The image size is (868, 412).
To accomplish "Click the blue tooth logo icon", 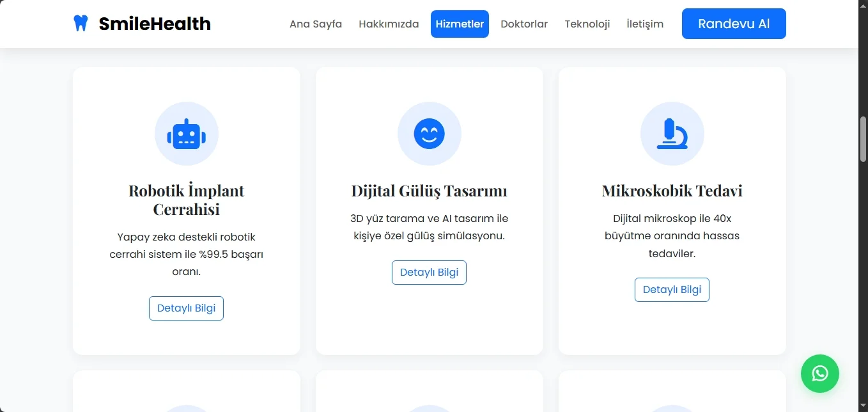I will pyautogui.click(x=81, y=24).
